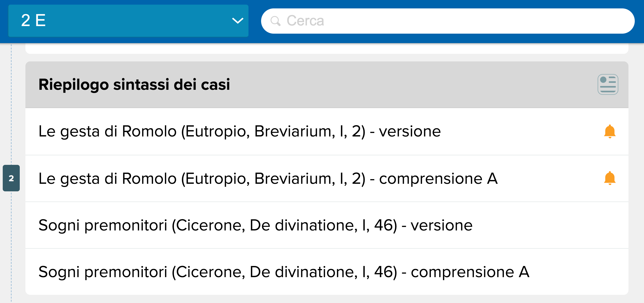Click the bell icon for Romolo versione
This screenshot has width=644, height=303.
(610, 131)
